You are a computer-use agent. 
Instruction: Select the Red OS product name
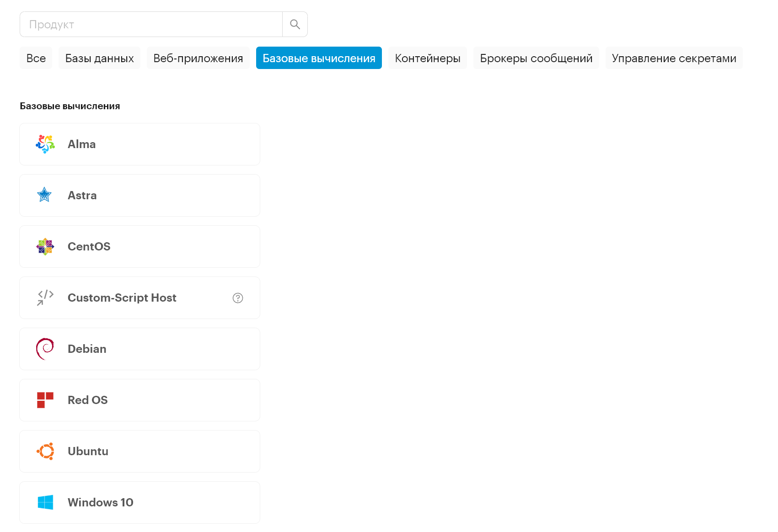coord(88,400)
